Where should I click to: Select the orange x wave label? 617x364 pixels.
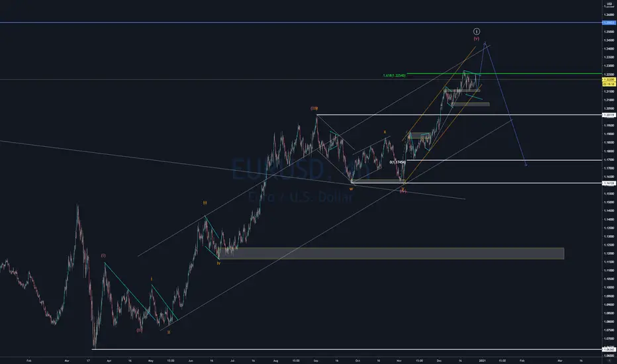coord(385,132)
